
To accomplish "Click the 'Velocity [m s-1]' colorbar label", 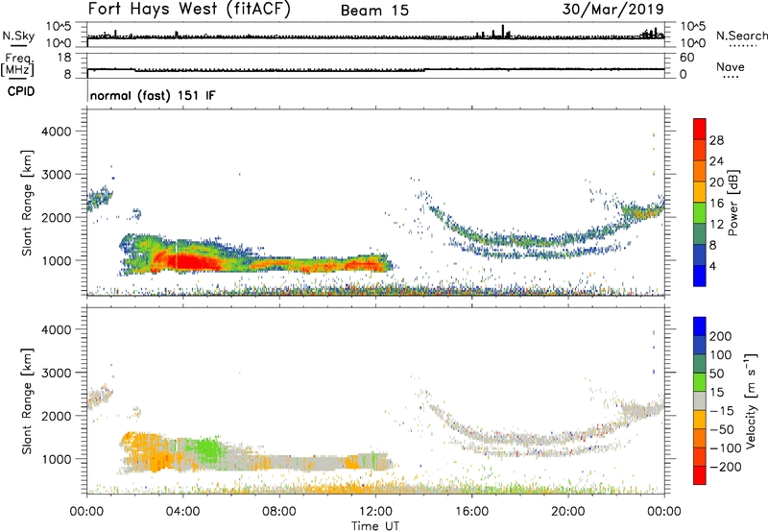I will click(x=751, y=400).
